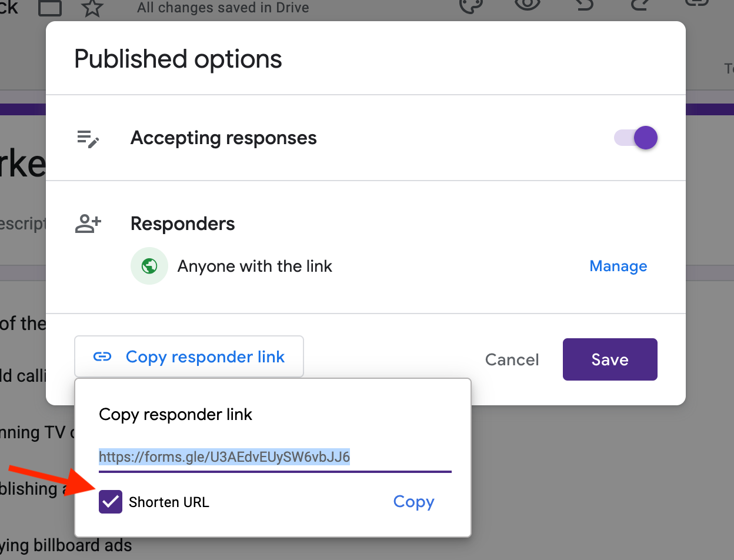Viewport: 734px width, 560px height.
Task: Cancel the Published options dialog
Action: (512, 359)
